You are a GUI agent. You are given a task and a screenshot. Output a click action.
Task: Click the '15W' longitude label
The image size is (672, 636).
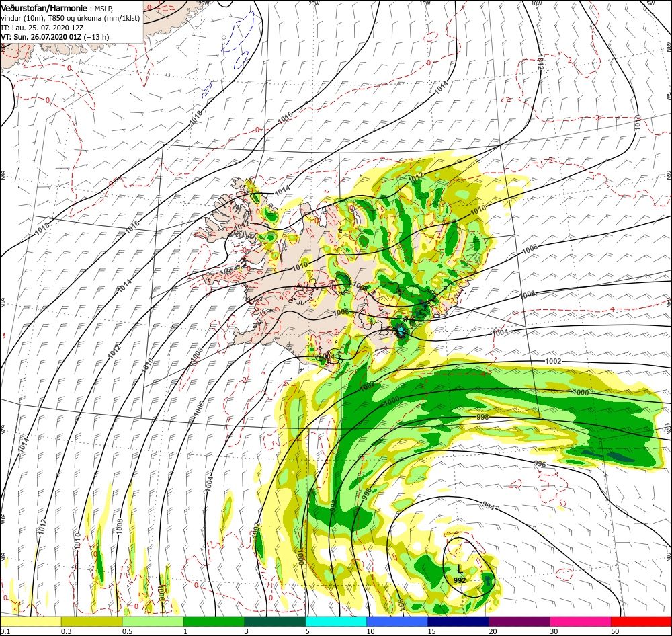(x=425, y=3)
